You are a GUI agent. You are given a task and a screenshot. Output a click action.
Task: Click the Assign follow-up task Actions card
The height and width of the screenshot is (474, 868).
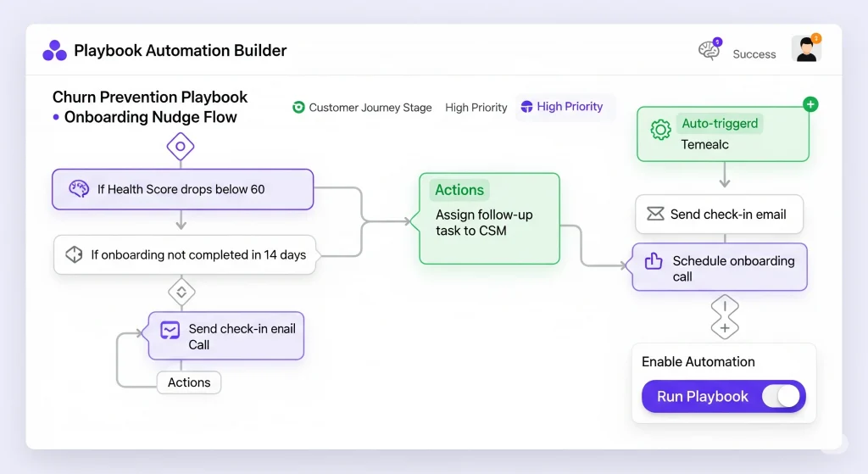489,218
